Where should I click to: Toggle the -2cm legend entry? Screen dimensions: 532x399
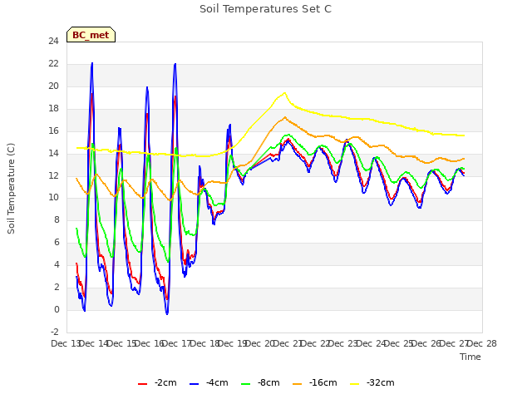(x=157, y=382)
